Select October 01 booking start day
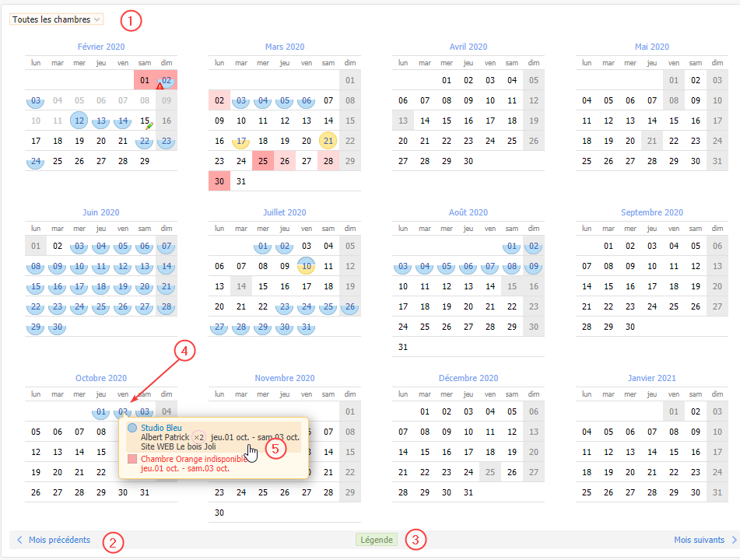The height and width of the screenshot is (560, 740). pyautogui.click(x=101, y=411)
